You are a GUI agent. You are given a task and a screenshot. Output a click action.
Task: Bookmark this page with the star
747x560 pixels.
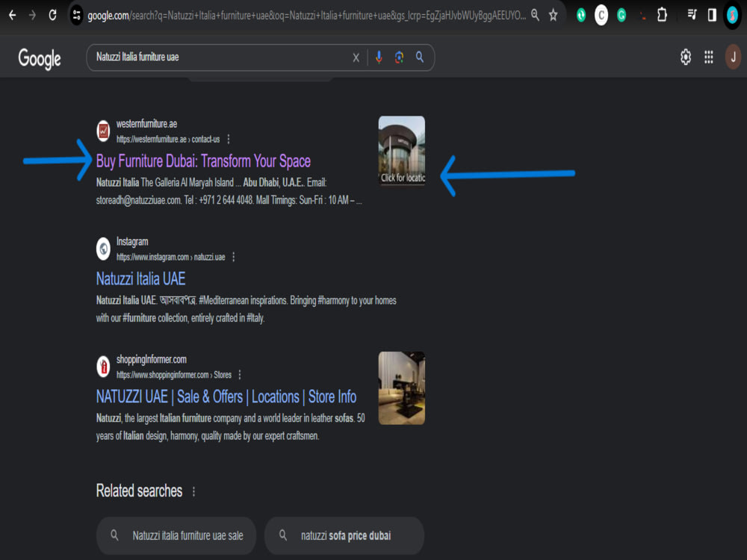[553, 15]
